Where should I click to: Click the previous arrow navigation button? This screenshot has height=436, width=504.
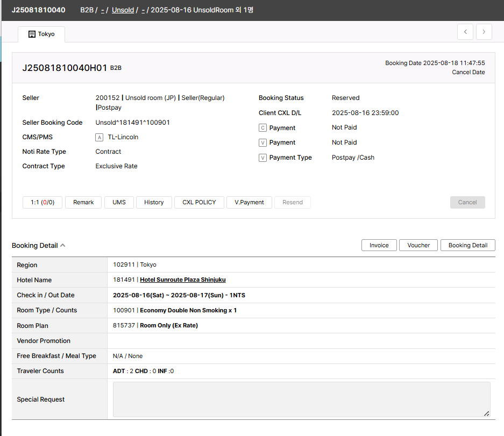[x=465, y=32]
